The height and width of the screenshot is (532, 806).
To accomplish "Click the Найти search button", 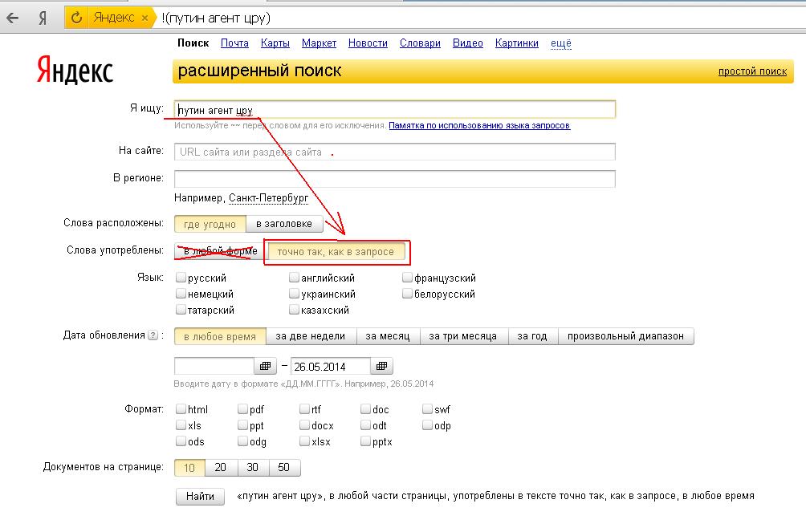I will [x=200, y=497].
